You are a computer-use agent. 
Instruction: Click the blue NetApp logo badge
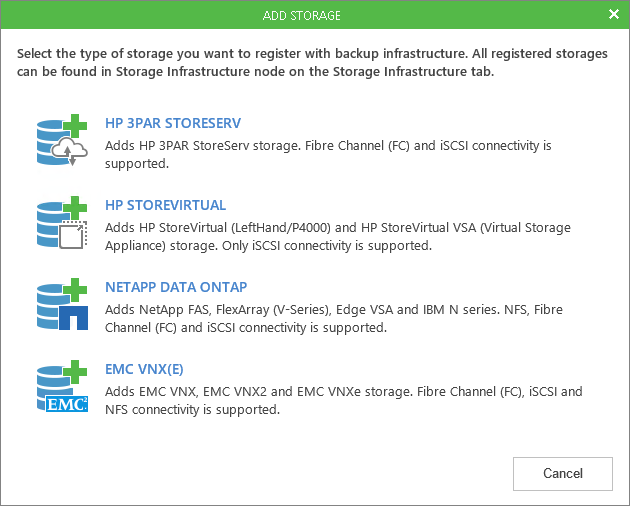point(75,319)
